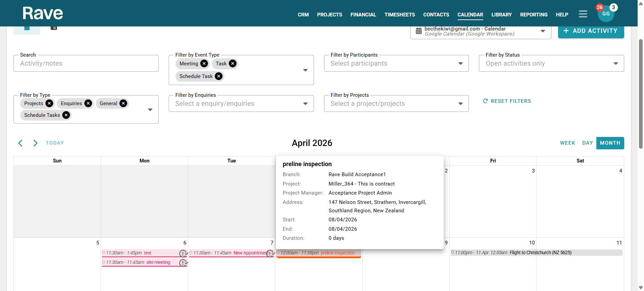This screenshot has height=291, width=644.
Task: Focus the Activity/notes search field
Action: [86, 64]
